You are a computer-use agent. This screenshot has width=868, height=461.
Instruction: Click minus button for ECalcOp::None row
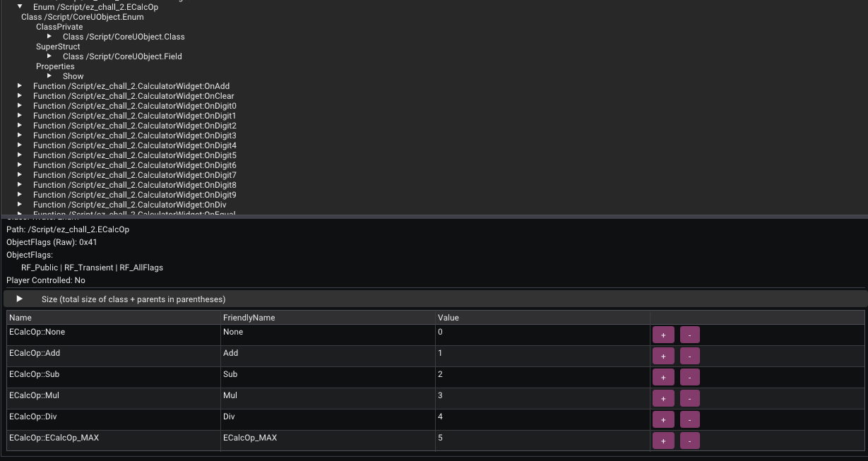tap(689, 335)
